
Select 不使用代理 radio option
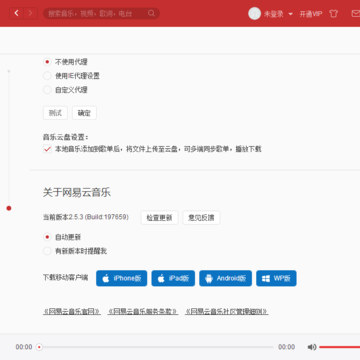pyautogui.click(x=47, y=62)
